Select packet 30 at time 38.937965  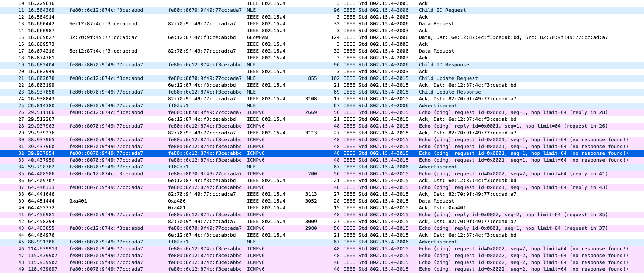click(322, 140)
